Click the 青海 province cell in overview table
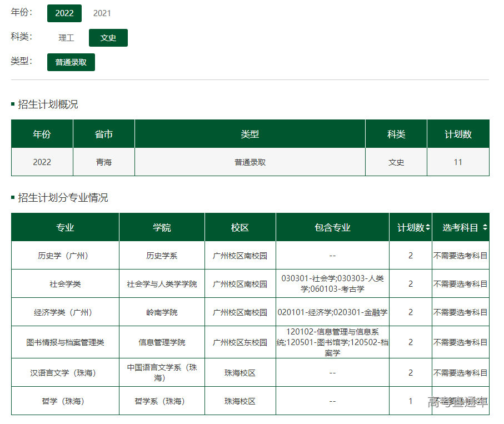 (104, 162)
